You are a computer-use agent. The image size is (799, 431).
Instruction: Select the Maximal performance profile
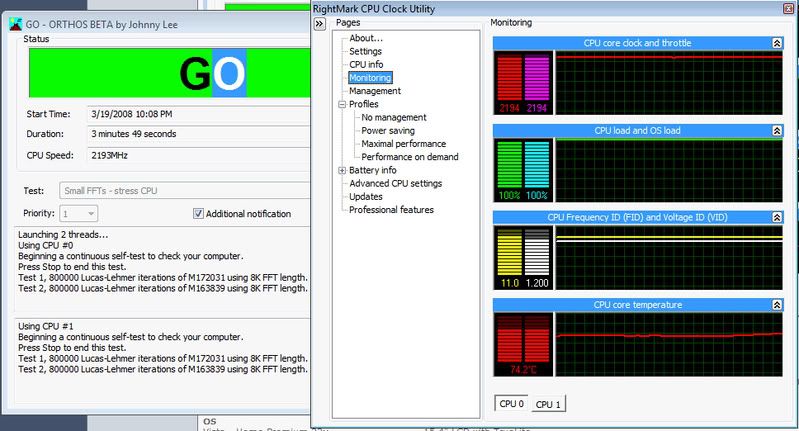(404, 144)
